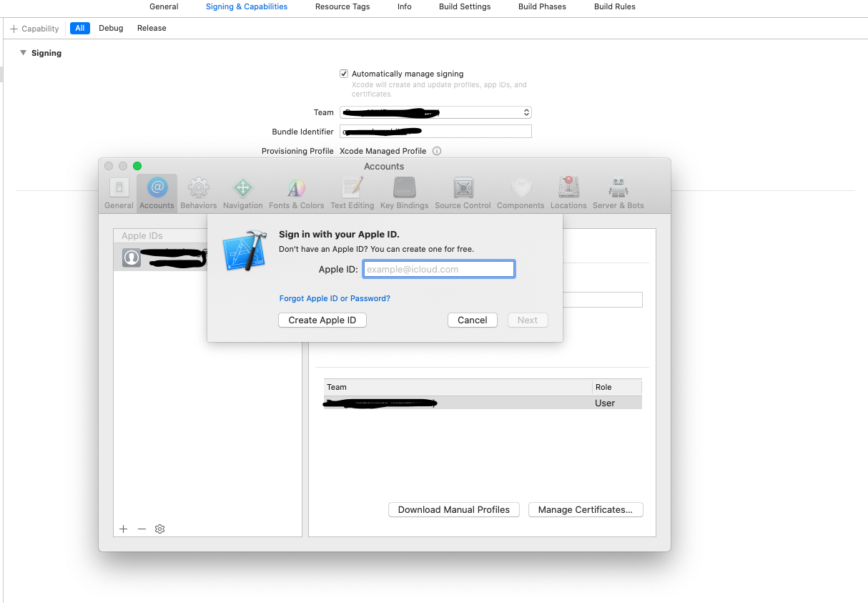The image size is (868, 603).
Task: Add a new account with plus icon
Action: (124, 529)
